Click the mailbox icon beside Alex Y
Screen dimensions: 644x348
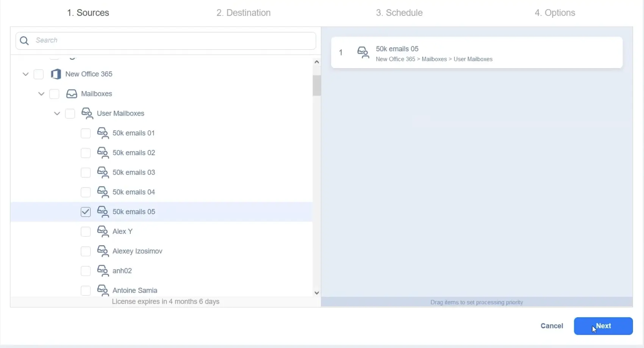(x=103, y=232)
